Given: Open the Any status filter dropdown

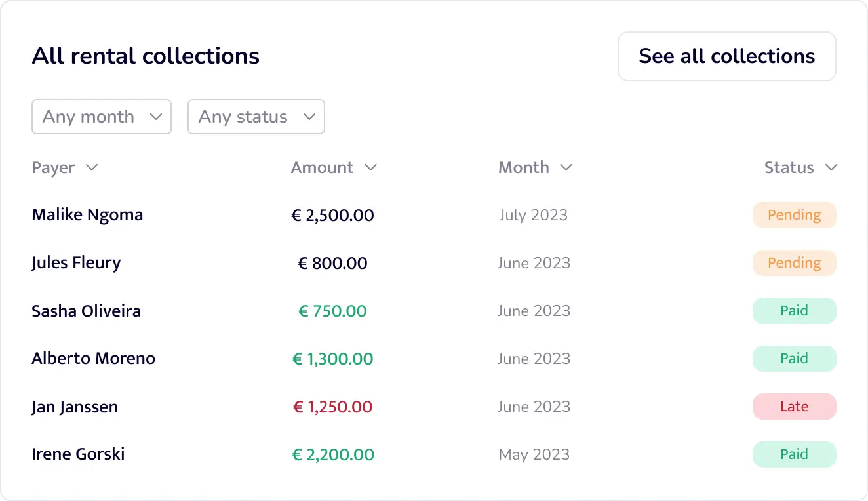Looking at the screenshot, I should click(x=256, y=117).
